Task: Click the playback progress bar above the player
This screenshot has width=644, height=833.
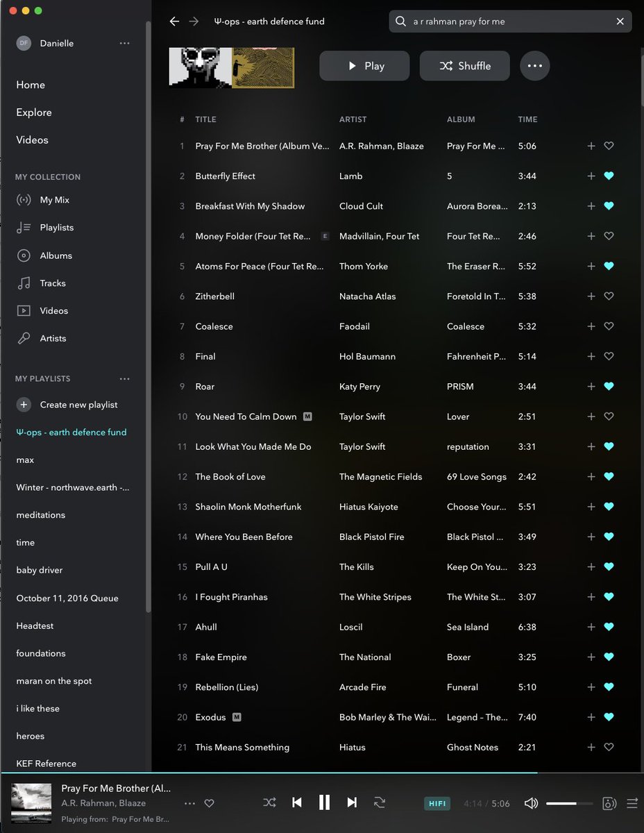Action: click(x=322, y=773)
